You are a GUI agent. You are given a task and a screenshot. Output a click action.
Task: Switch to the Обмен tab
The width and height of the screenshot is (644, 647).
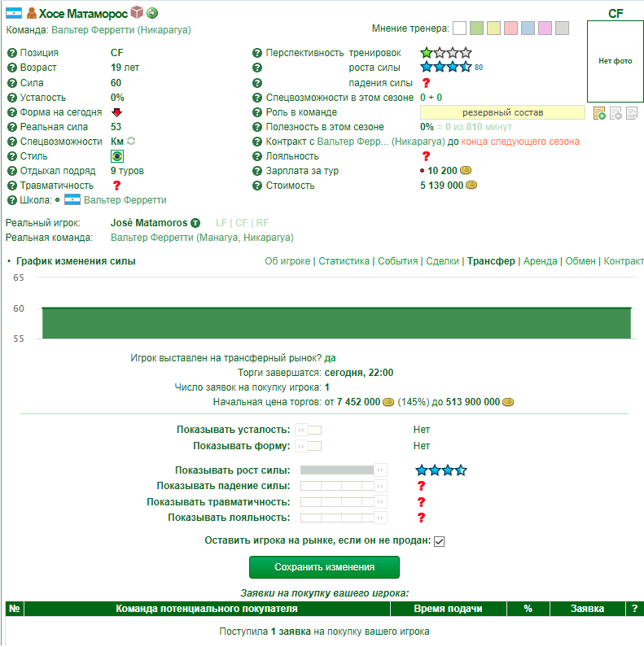580,261
